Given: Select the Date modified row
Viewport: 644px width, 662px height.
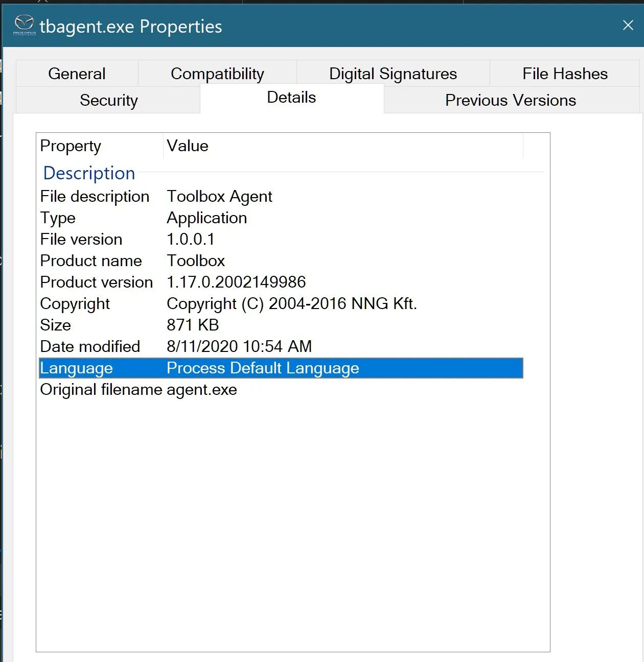Looking at the screenshot, I should (90, 347).
